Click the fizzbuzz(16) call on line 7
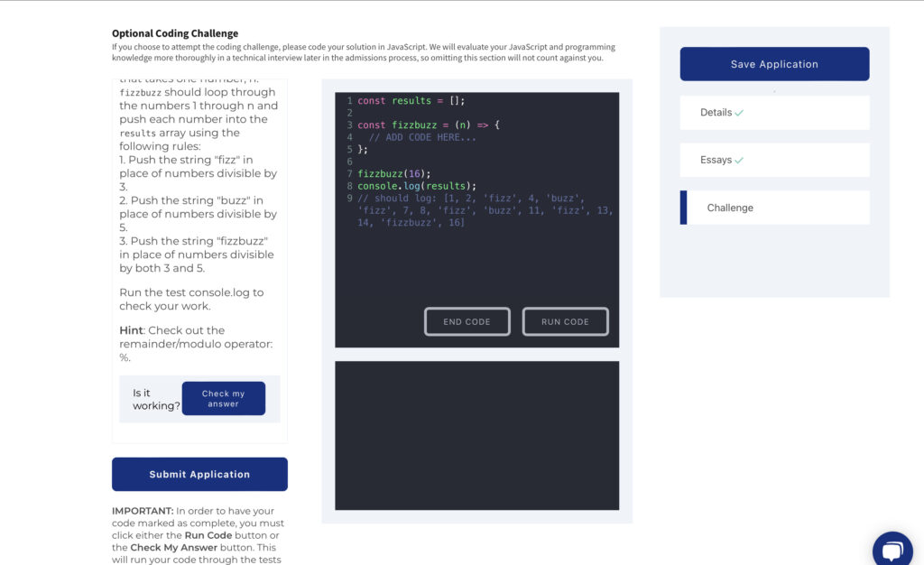 [394, 173]
